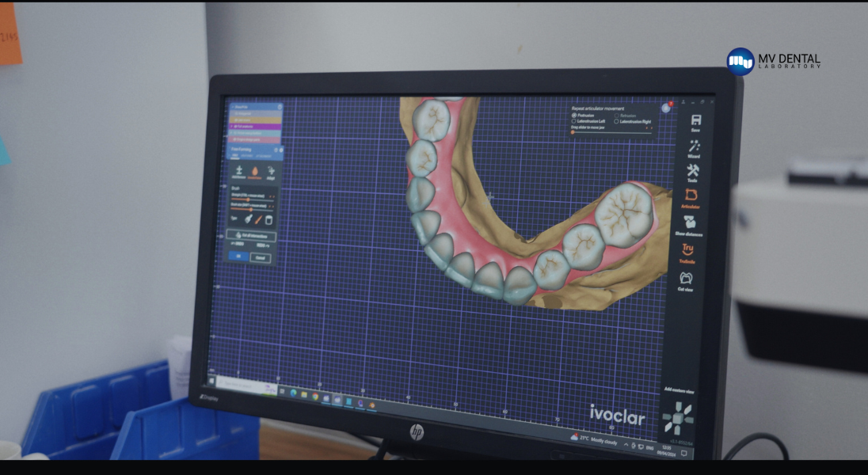This screenshot has height=475, width=868.
Task: Click the Show/Hide panel header icon
Action: pos(280,107)
